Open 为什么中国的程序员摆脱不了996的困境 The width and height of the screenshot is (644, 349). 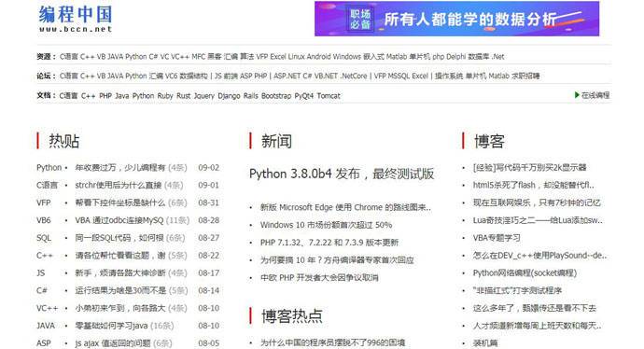tap(332, 342)
